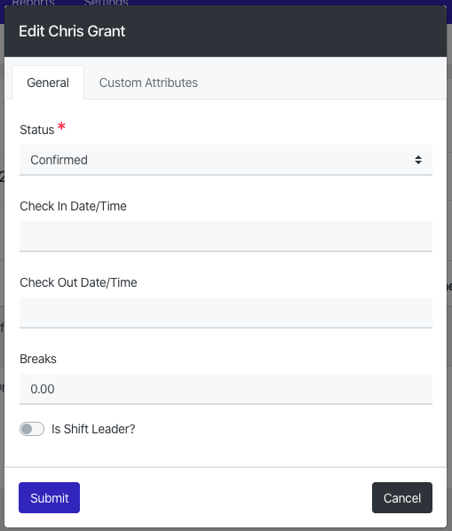This screenshot has width=452, height=531.
Task: Submit the Edit Chris Grant form
Action: coord(49,497)
